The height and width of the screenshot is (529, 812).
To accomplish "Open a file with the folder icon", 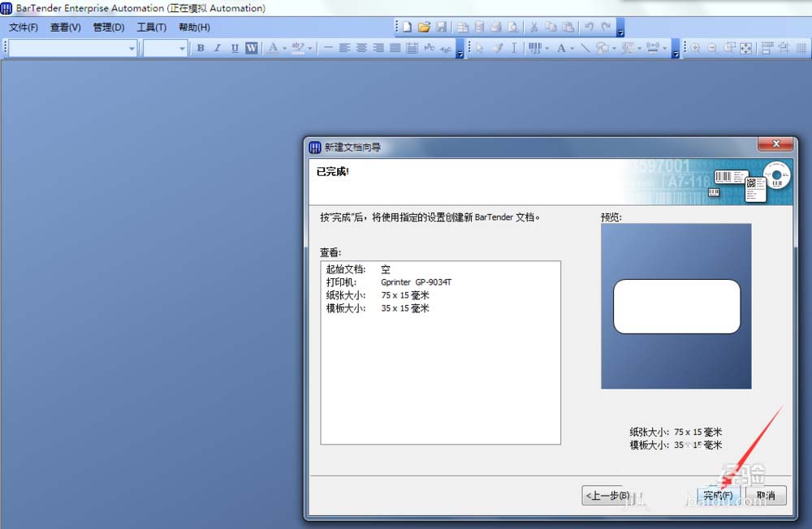I will [424, 27].
